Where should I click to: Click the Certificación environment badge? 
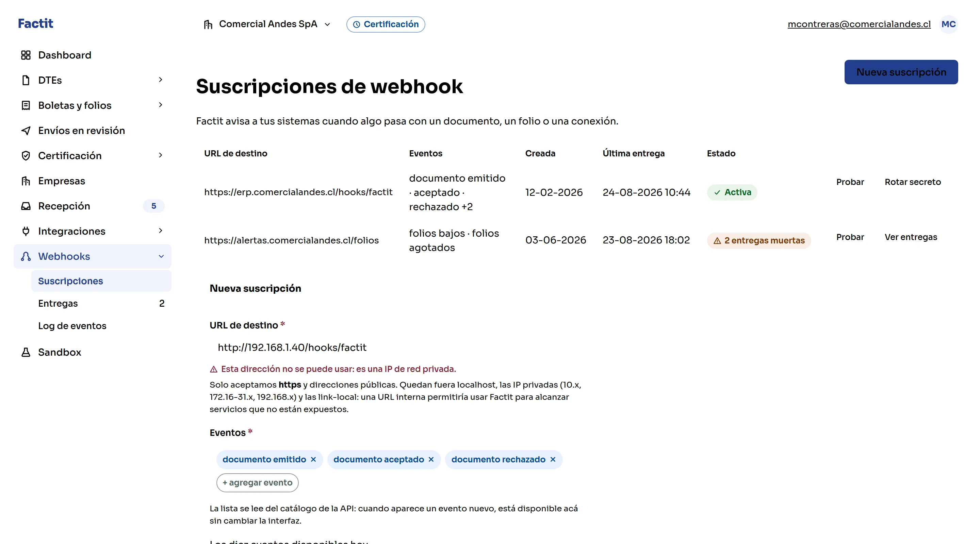pos(386,24)
